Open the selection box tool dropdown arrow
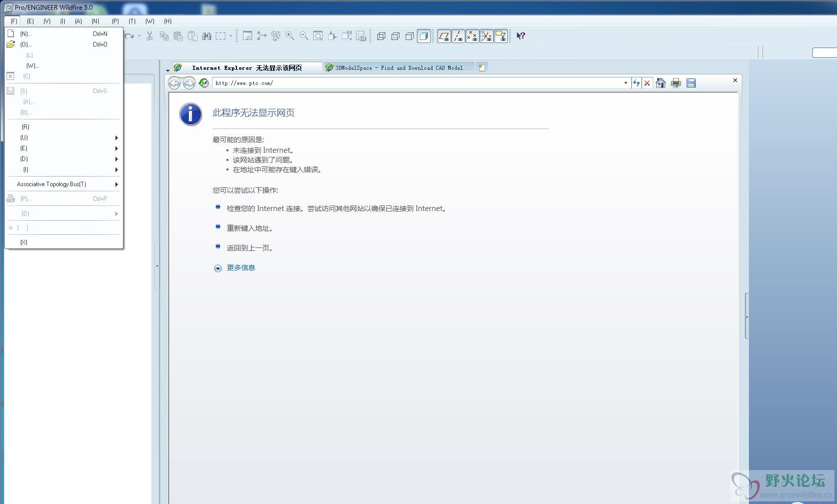Viewport: 837px width, 504px height. click(231, 36)
